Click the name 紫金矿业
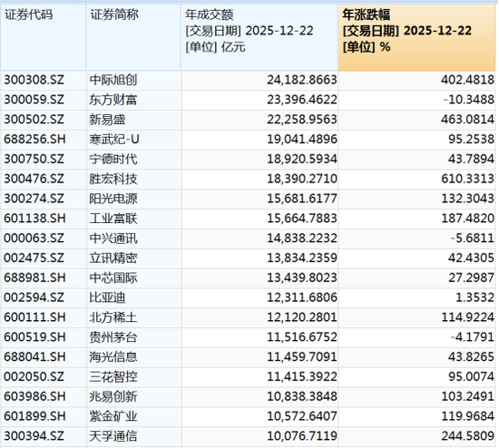Viewport: 499px width, 448px height. click(113, 416)
